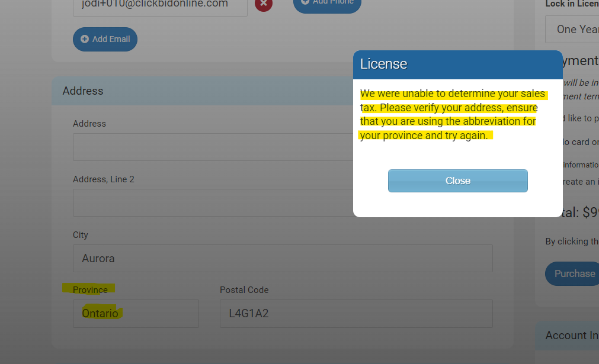Screen dimensions: 599x364
Task: Click the Account section header
Action: click(x=571, y=336)
